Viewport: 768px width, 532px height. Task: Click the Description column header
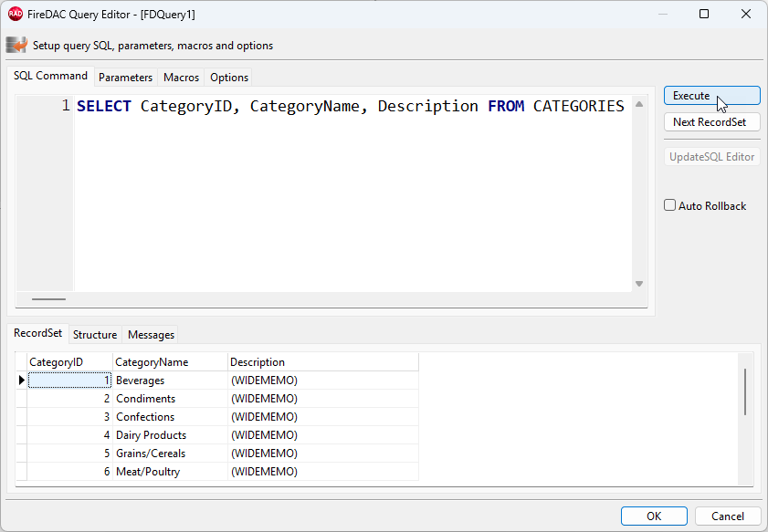pos(323,362)
